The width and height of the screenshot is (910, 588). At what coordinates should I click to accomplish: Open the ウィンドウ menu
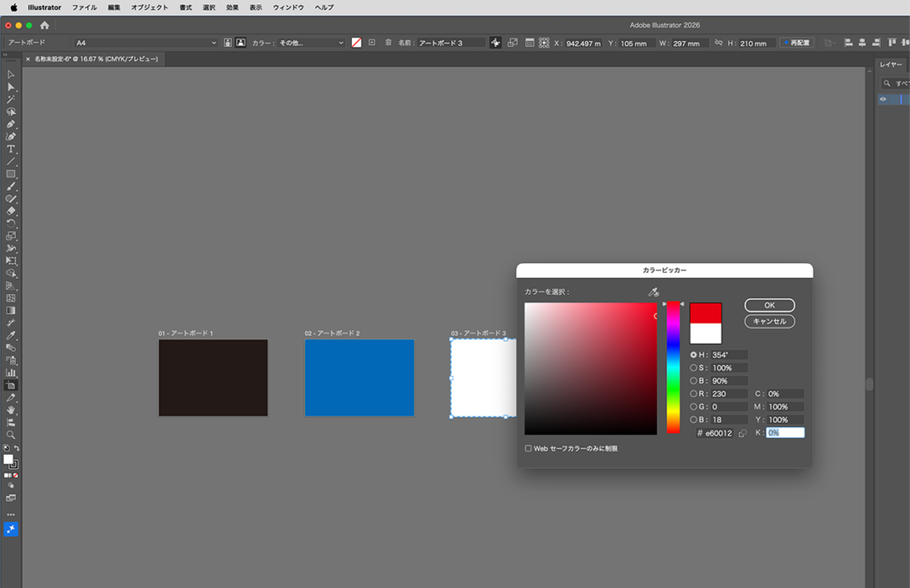tap(288, 7)
